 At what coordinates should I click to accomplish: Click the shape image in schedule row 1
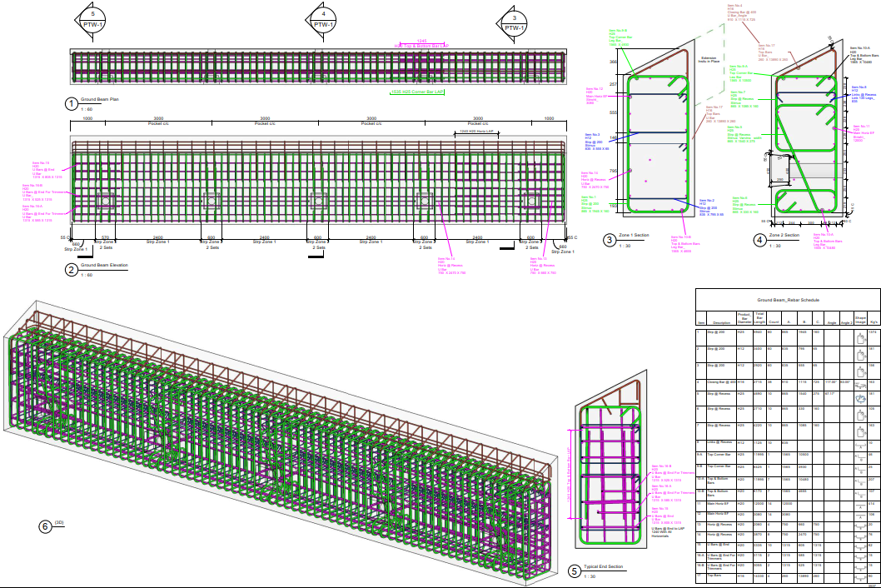[x=860, y=338]
